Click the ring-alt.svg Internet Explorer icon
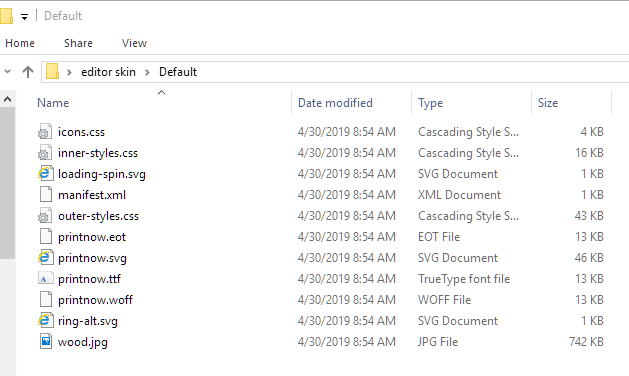This screenshot has height=376, width=629. pos(45,320)
